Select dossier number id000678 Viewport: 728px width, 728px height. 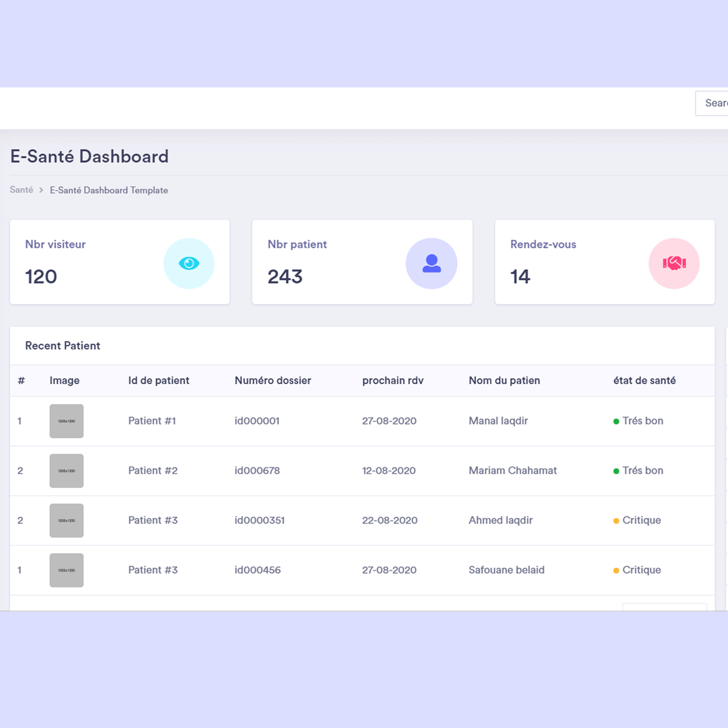tap(257, 470)
